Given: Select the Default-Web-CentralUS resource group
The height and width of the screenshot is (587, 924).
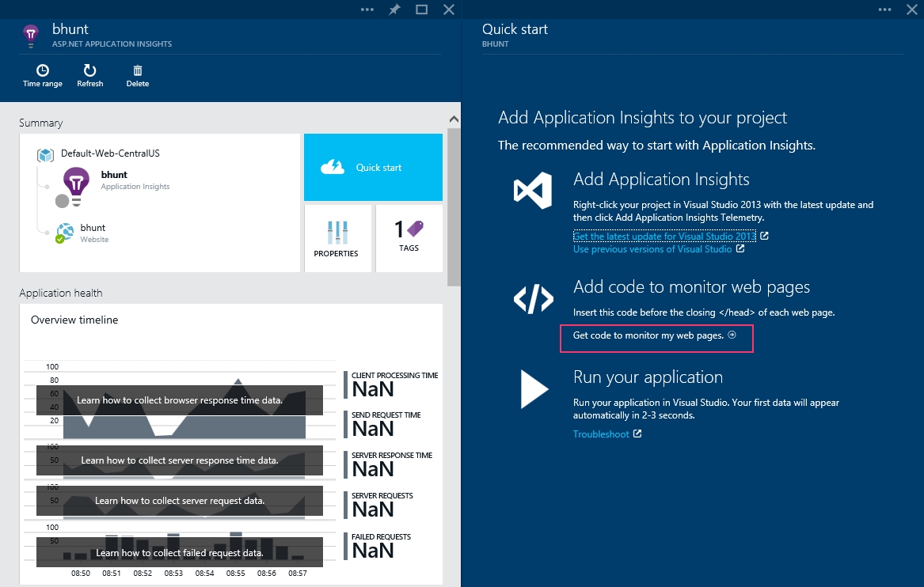Looking at the screenshot, I should tap(110, 153).
